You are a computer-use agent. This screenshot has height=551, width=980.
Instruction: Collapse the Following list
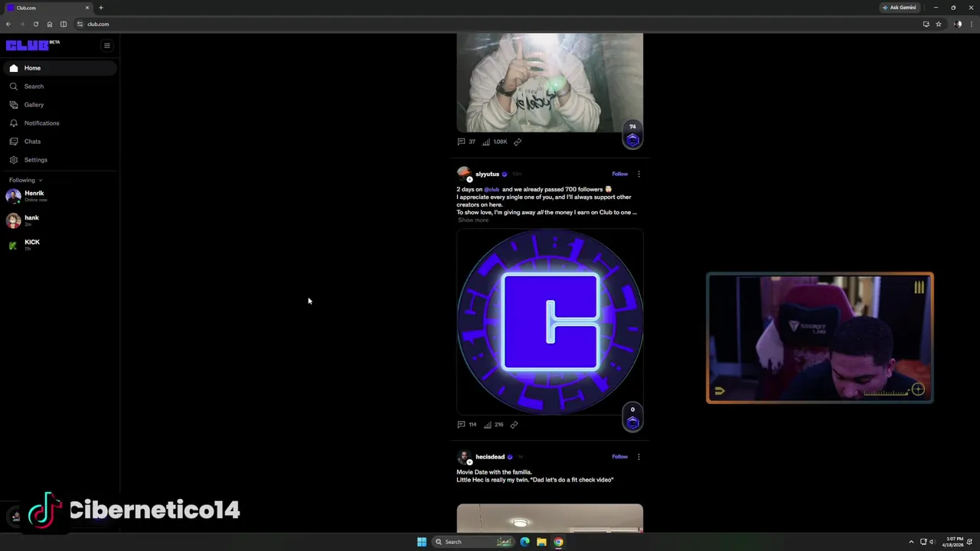click(x=26, y=180)
